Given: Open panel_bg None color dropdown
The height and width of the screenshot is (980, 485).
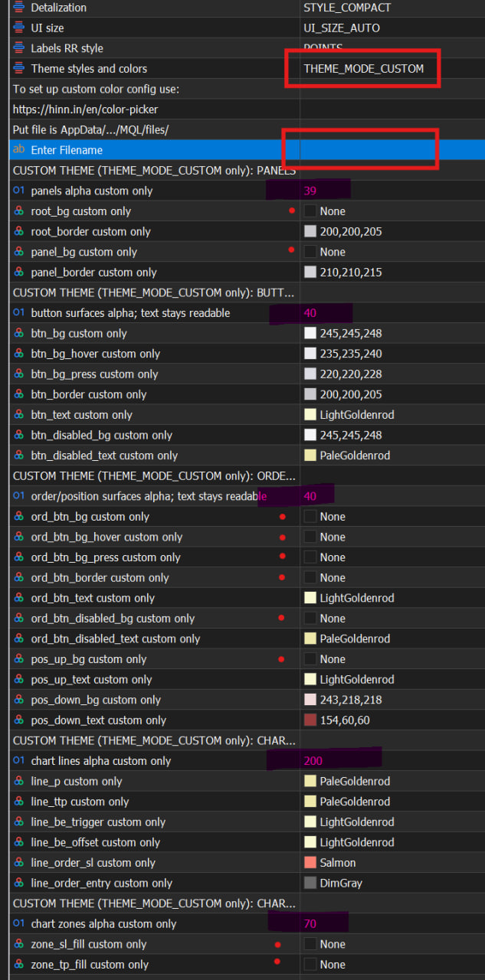Looking at the screenshot, I should [392, 252].
